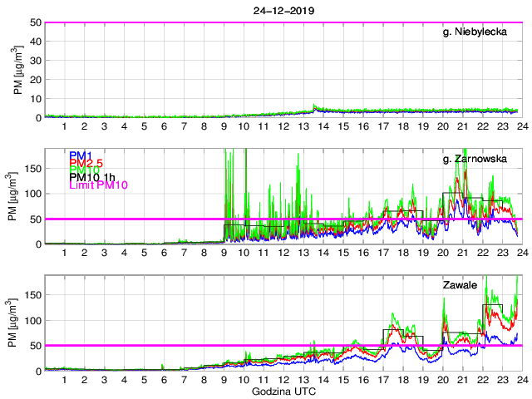Viewport: 532px width, 399px height.
Task: Click the top panel's PM y-axis label
Action: coord(18,70)
